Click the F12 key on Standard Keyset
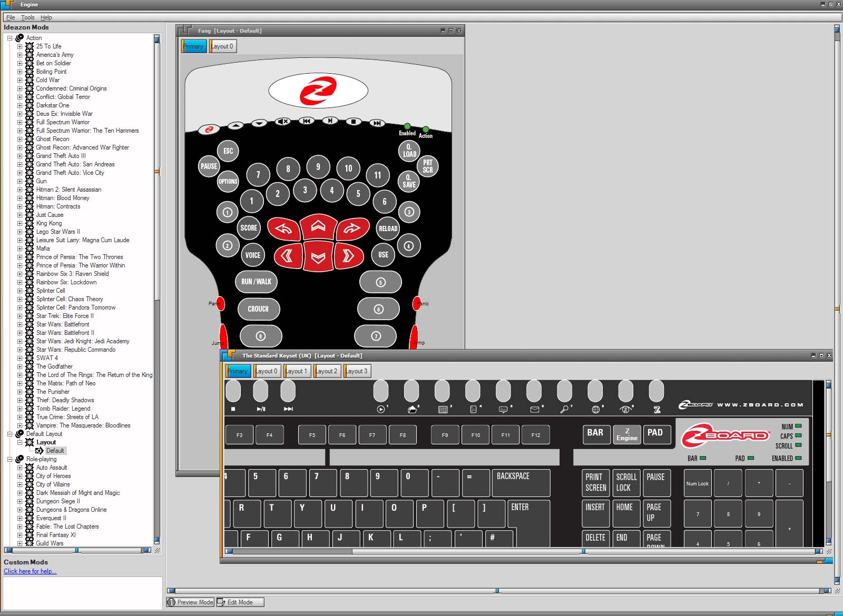Image resolution: width=843 pixels, height=616 pixels. [x=536, y=435]
